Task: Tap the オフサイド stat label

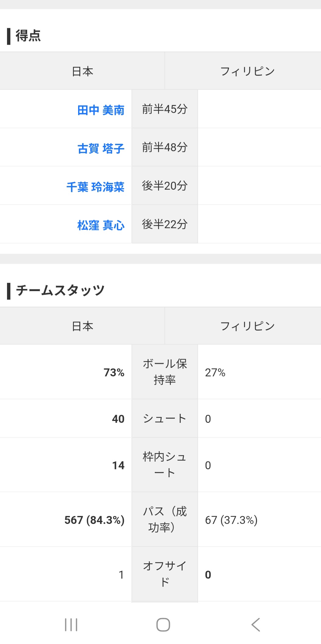Action: pyautogui.click(x=165, y=574)
